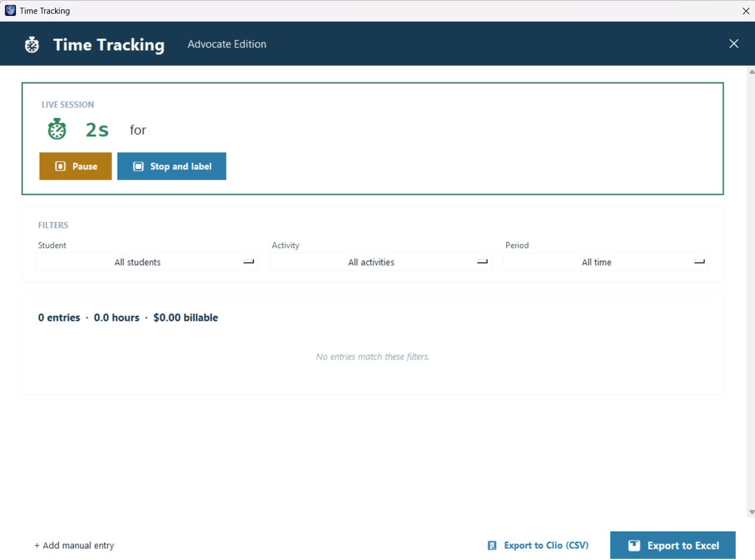Viewport: 755px width, 560px height.
Task: Click the '$0.00 billable' summary text
Action: coord(186,317)
